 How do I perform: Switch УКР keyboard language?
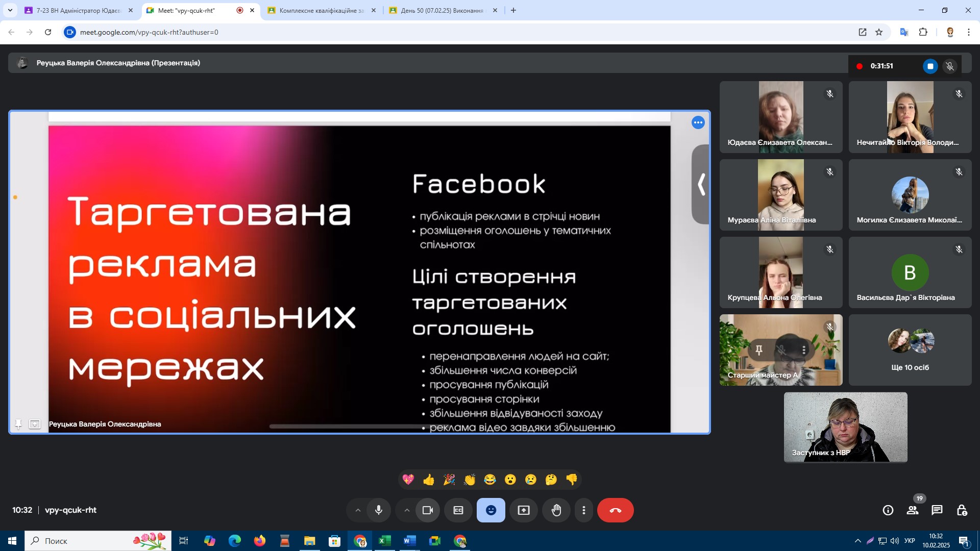click(x=910, y=541)
